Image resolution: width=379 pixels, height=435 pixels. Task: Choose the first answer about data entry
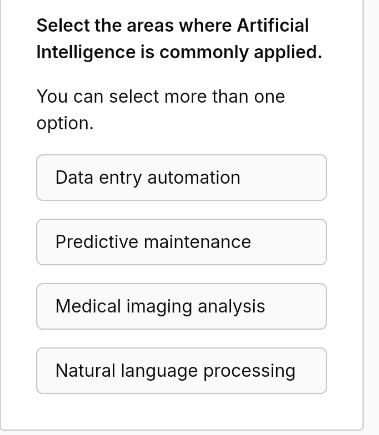click(x=181, y=177)
